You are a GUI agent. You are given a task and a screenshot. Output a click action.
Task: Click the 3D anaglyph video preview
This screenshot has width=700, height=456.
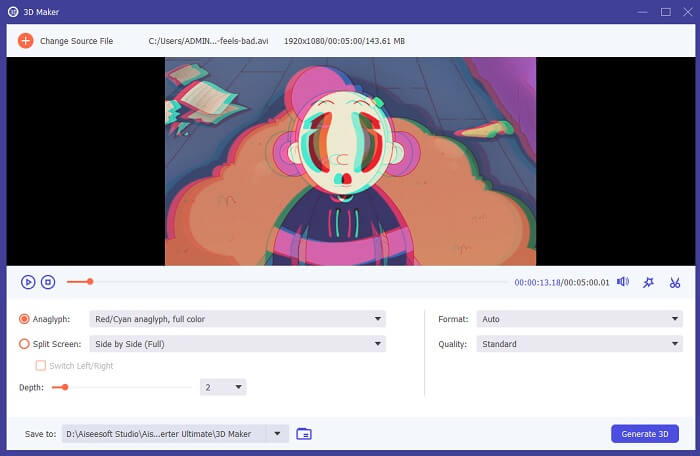(350, 161)
